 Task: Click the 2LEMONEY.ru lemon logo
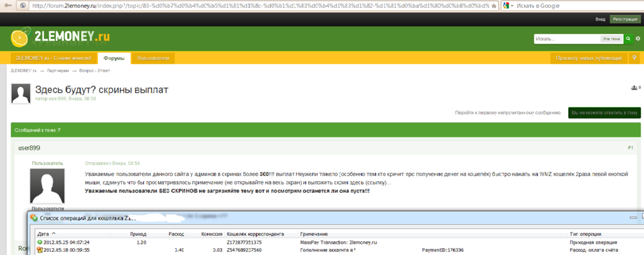pos(60,38)
